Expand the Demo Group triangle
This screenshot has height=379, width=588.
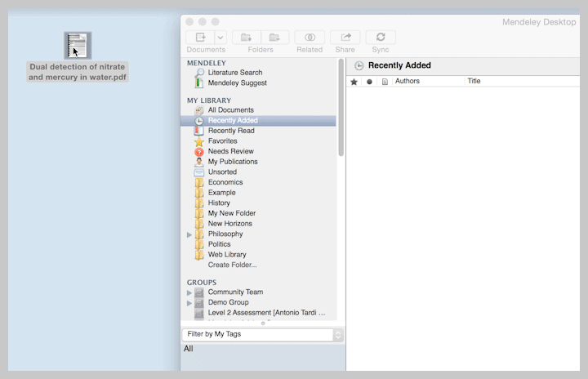tap(189, 303)
